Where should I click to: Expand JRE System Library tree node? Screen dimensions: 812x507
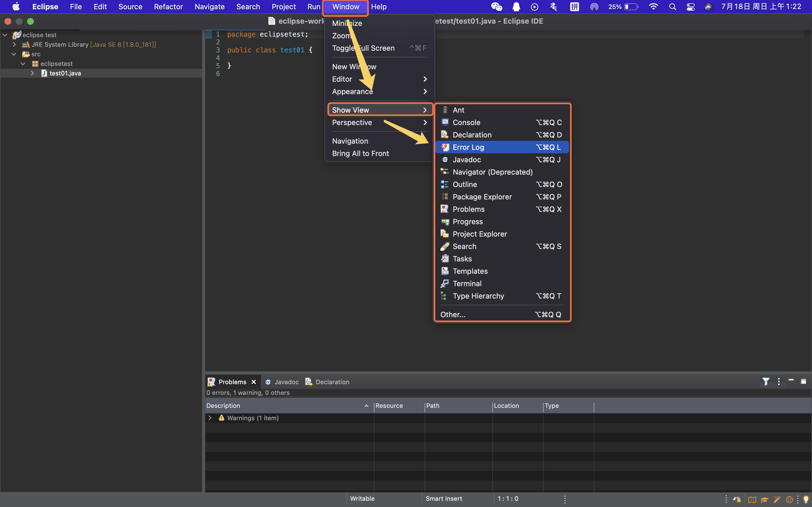pyautogui.click(x=14, y=44)
